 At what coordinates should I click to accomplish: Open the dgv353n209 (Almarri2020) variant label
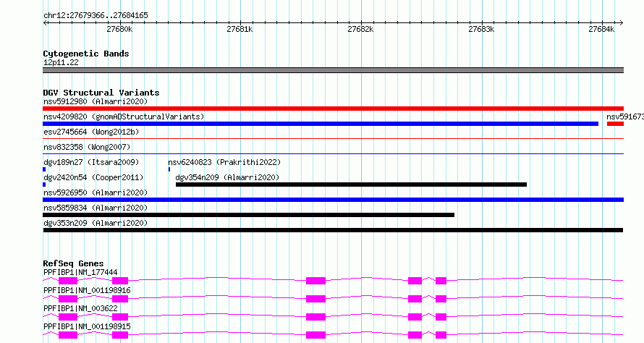pyautogui.click(x=96, y=223)
